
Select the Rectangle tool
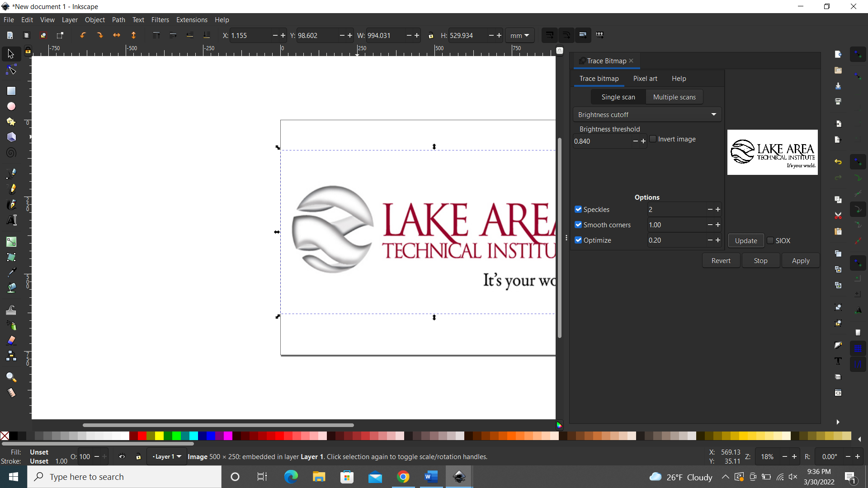click(x=11, y=90)
